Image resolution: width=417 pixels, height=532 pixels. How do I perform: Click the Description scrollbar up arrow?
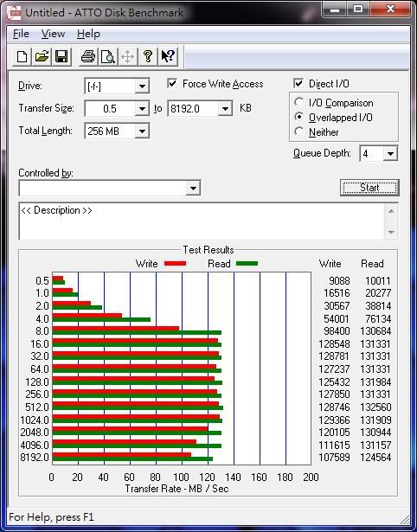point(391,211)
